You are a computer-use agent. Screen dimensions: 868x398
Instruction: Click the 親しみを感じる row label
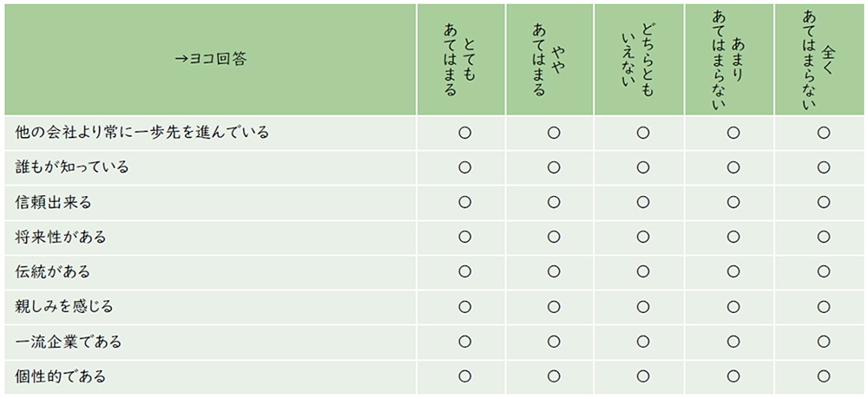point(65,306)
